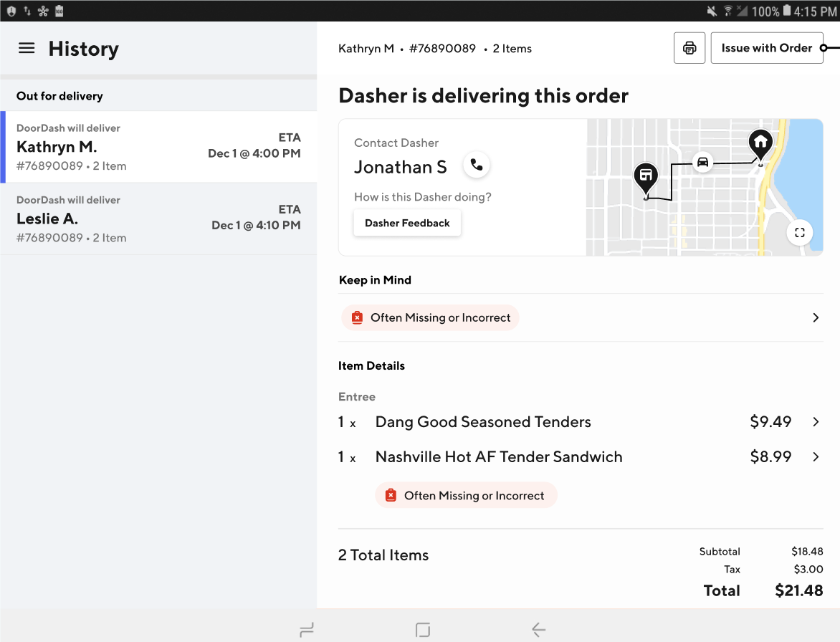Select Leslie A. order in list

[x=158, y=219]
